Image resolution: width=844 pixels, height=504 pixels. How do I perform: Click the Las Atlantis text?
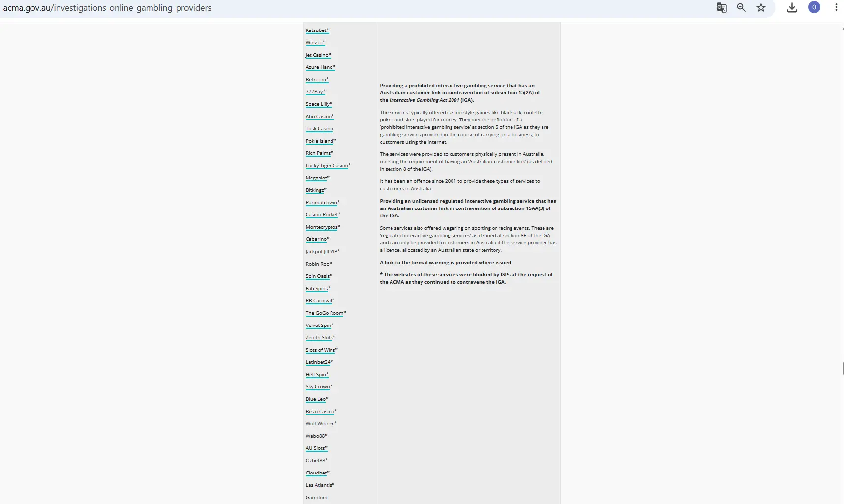(320, 485)
